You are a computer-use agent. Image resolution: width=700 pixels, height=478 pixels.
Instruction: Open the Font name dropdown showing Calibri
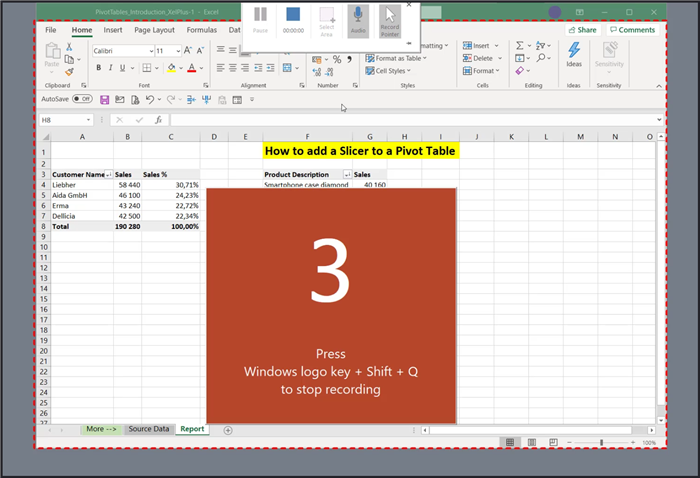coord(146,50)
